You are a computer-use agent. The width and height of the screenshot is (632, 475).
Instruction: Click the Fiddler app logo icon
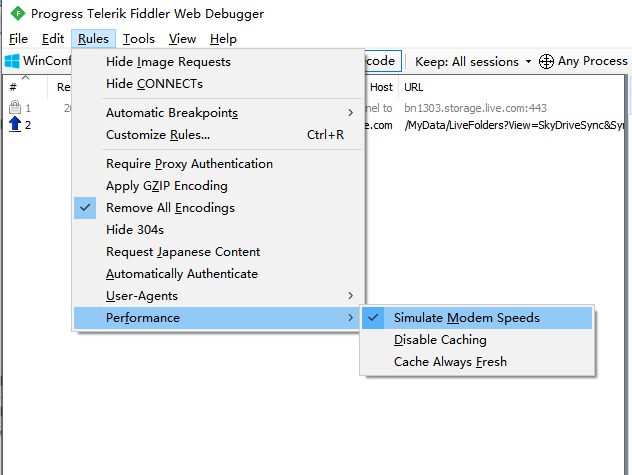18,13
